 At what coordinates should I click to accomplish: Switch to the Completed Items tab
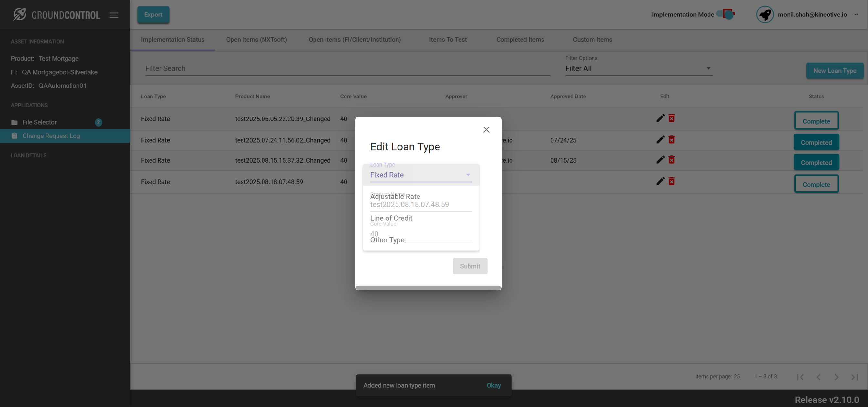pyautogui.click(x=520, y=40)
